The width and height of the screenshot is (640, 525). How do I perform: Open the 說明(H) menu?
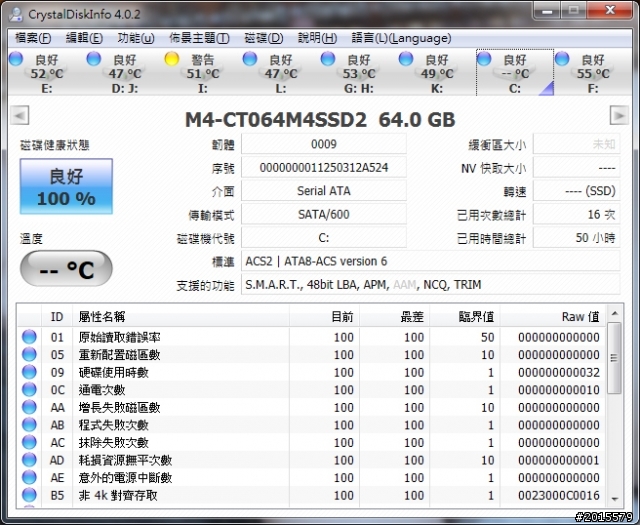tap(317, 38)
